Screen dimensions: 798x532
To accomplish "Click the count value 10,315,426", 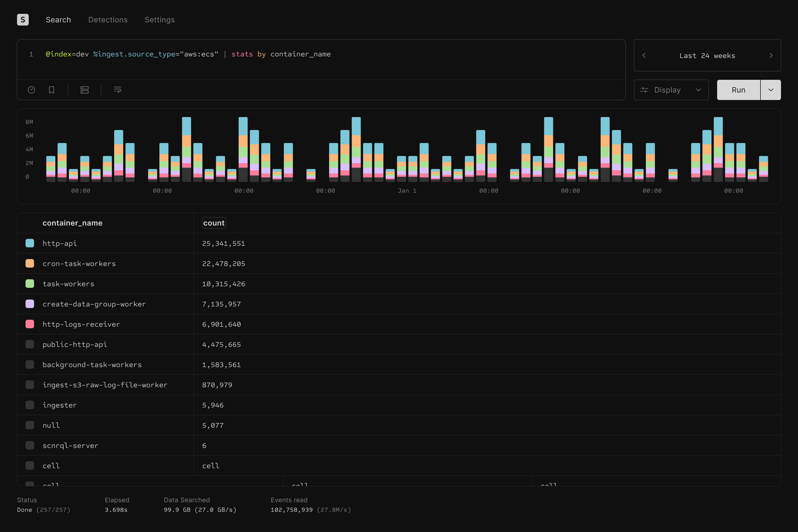I will pos(224,284).
